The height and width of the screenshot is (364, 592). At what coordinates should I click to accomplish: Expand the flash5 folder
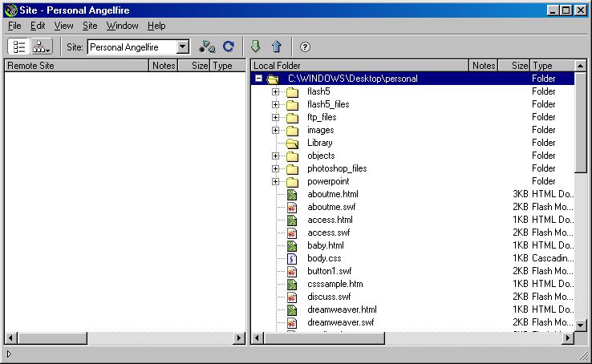tap(275, 91)
